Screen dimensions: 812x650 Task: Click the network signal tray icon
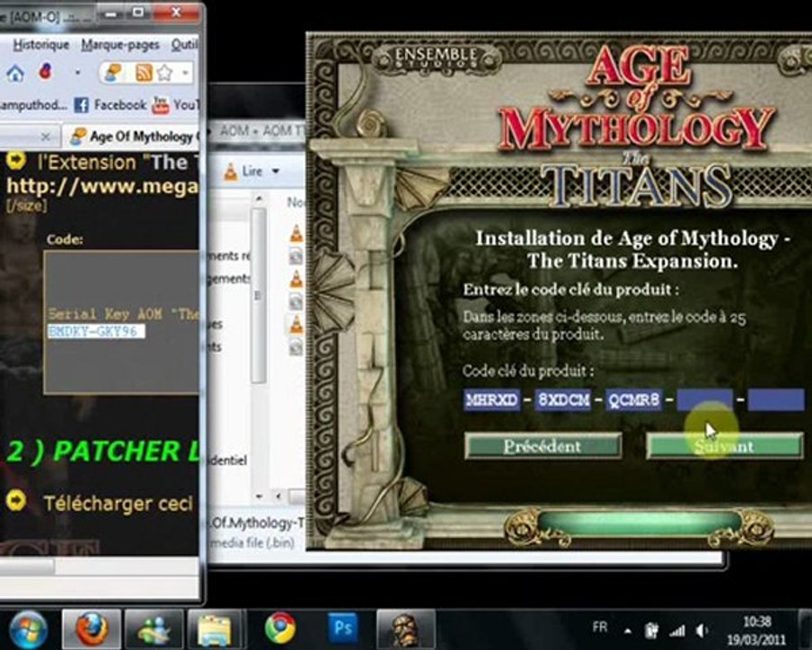click(677, 630)
